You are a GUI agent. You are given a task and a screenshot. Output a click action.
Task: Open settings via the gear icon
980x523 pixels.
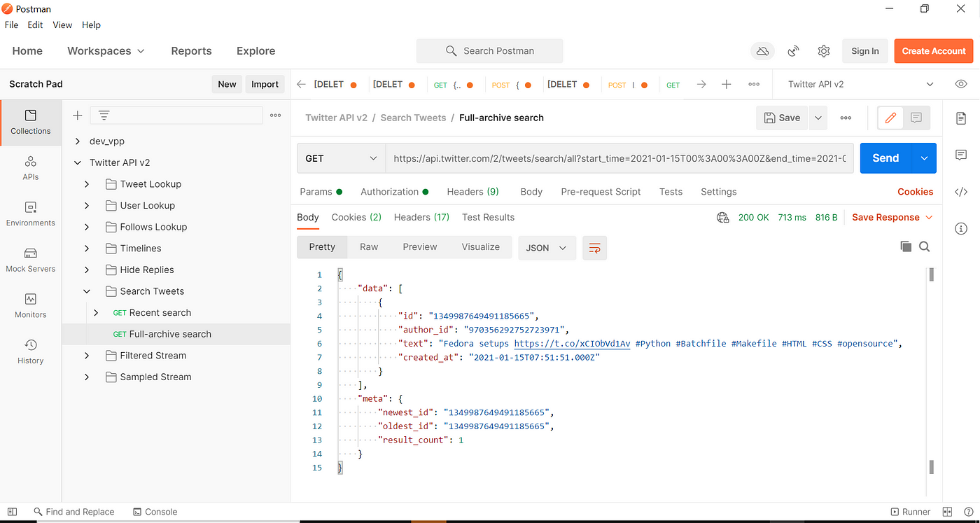824,51
